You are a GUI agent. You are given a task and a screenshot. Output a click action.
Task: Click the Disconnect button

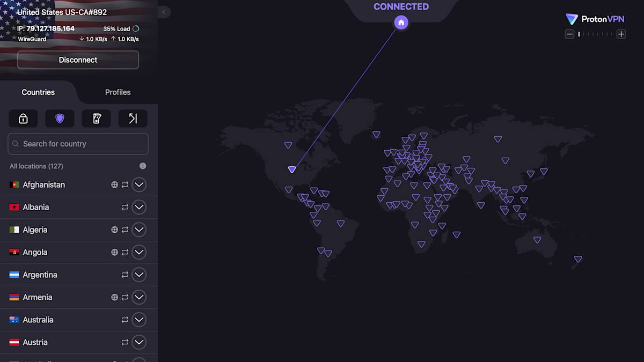78,60
